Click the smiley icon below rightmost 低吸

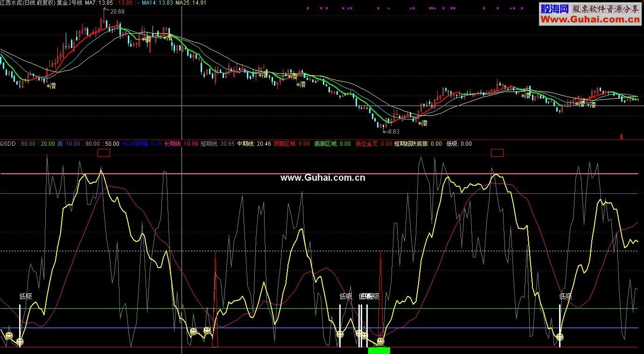(x=560, y=336)
